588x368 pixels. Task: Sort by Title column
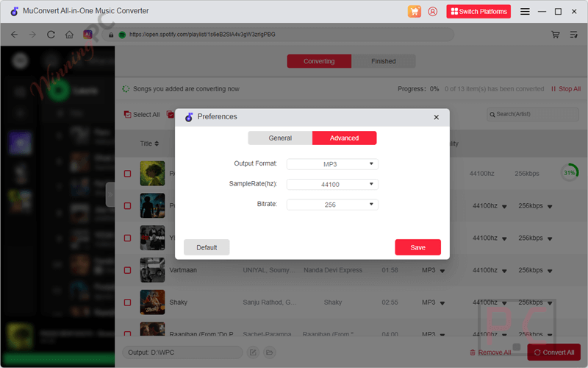coord(149,144)
